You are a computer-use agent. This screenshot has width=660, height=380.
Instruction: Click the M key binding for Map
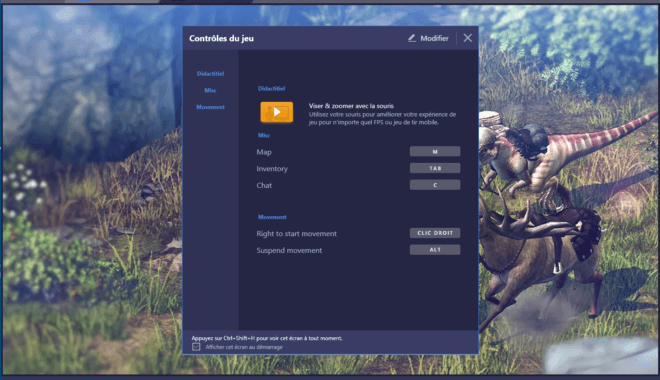tap(435, 151)
